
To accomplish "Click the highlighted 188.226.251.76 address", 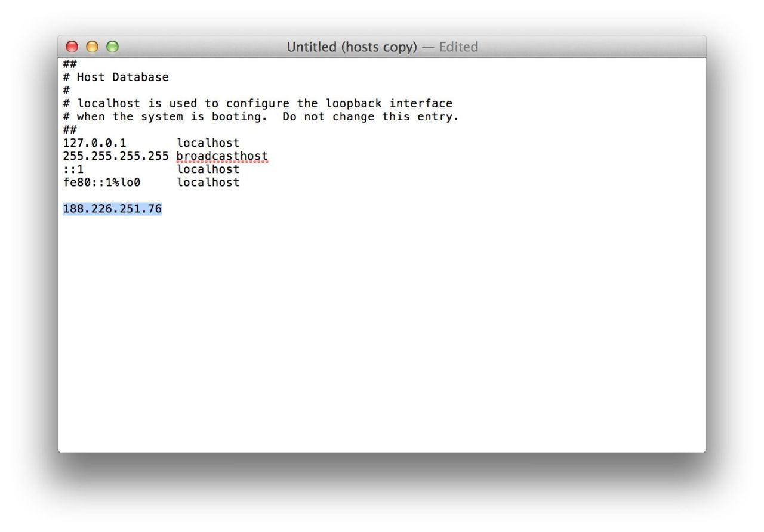I will (x=112, y=209).
